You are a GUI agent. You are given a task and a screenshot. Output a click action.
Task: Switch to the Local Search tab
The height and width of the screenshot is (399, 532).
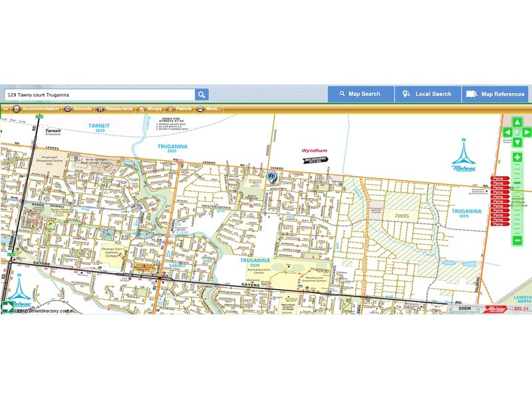coord(428,94)
